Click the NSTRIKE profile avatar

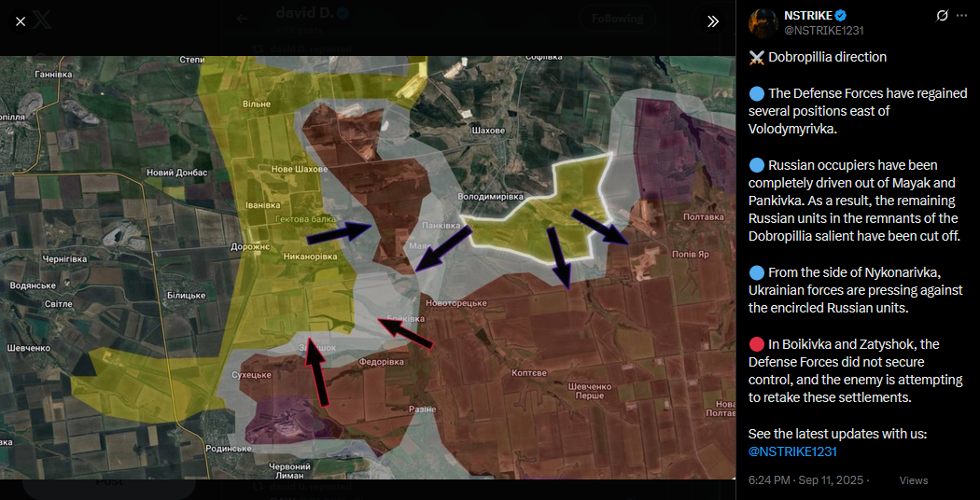[x=763, y=21]
